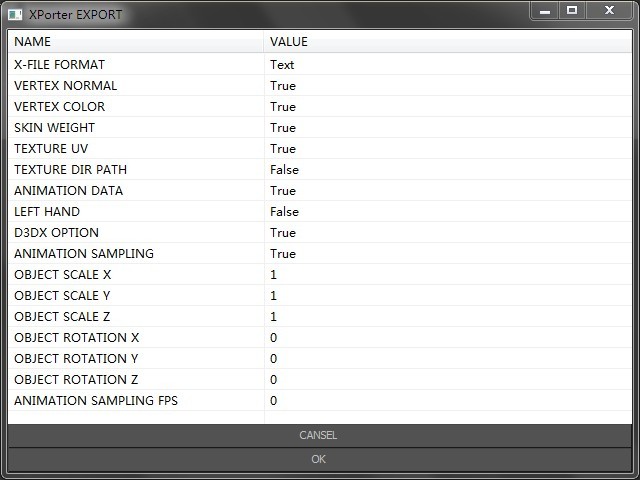Select the TEXTURE UV row name
Image resolution: width=640 pixels, height=480 pixels.
coord(51,149)
